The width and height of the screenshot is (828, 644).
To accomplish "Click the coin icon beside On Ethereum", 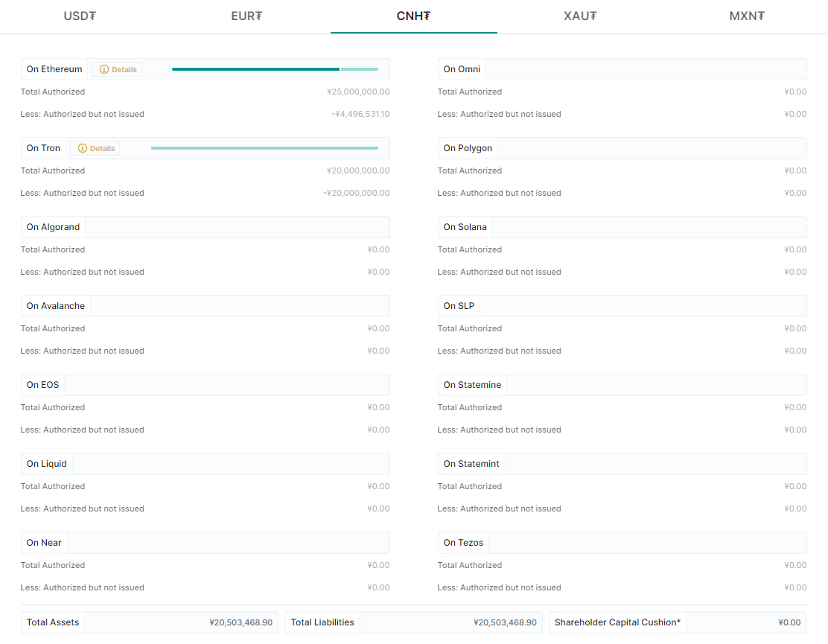I will point(104,69).
